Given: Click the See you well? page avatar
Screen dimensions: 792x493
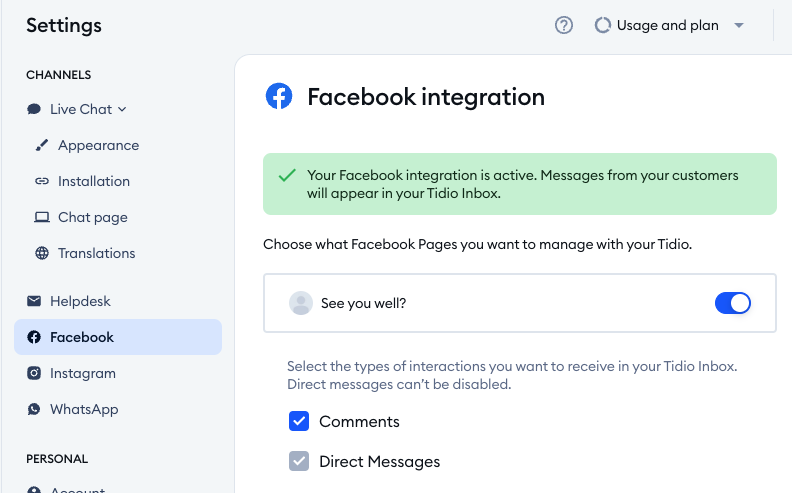Looking at the screenshot, I should click(x=301, y=303).
